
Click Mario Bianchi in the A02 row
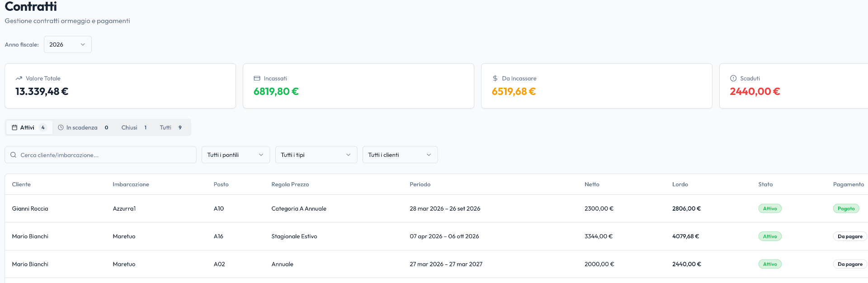[x=30, y=264]
